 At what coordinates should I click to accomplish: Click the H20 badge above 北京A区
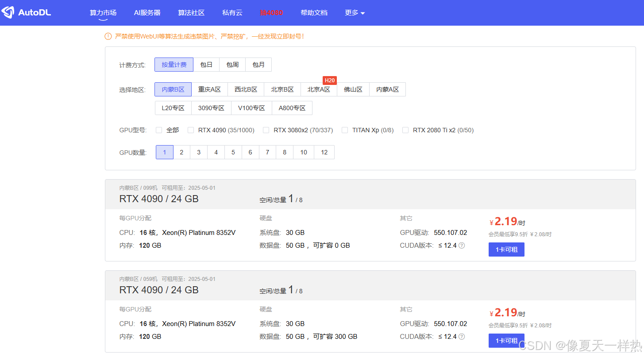[x=330, y=81]
